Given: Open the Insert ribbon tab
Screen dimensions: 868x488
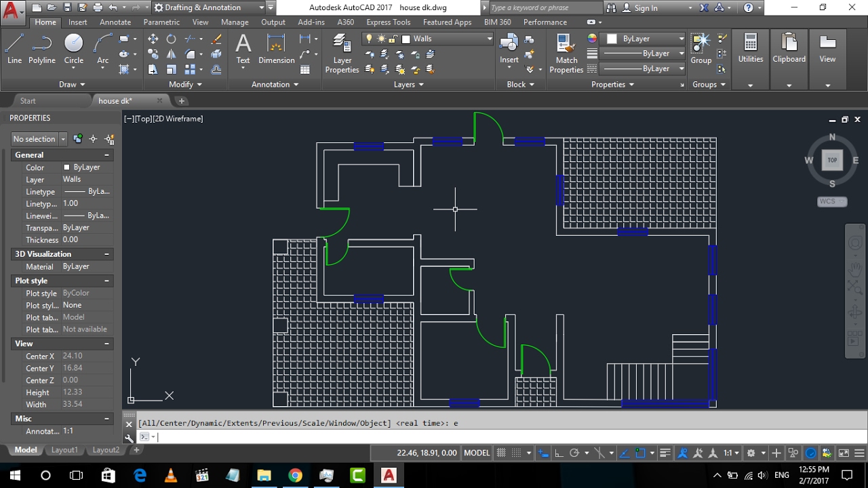Looking at the screenshot, I should point(77,22).
